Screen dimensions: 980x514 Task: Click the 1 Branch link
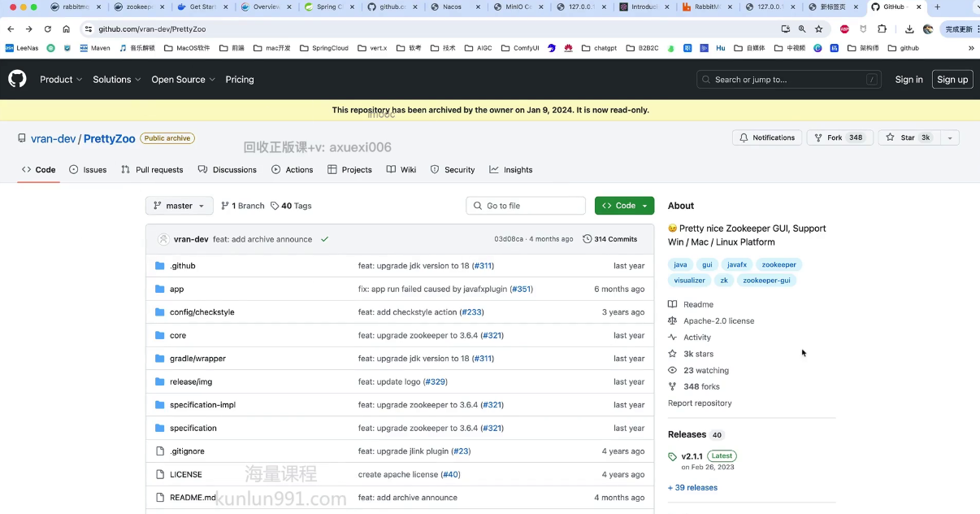coord(243,206)
